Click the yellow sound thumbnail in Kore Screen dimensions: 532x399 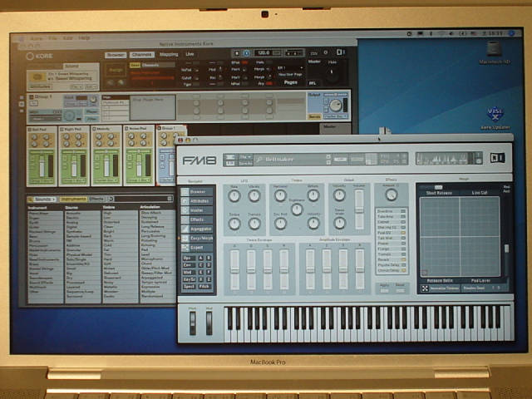click(x=37, y=77)
